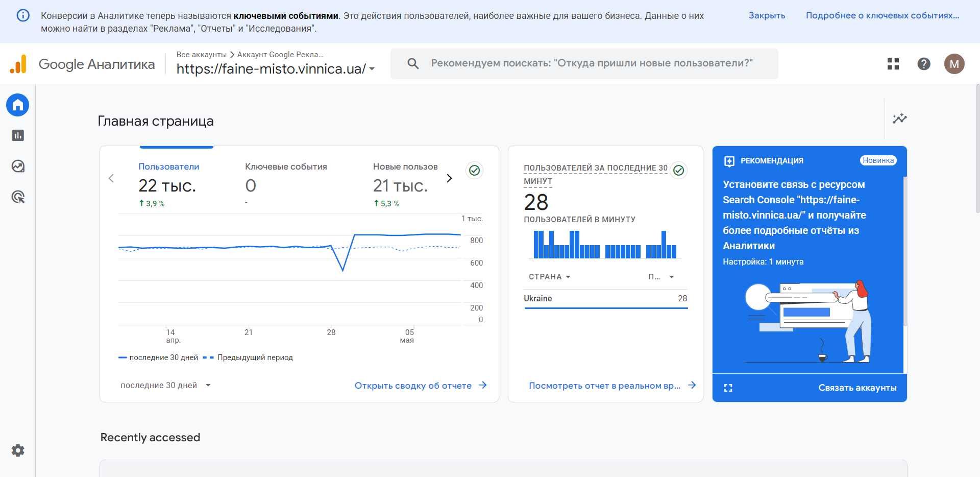The image size is (980, 477).
Task: Click the Настройка: 1 минута text
Action: click(x=763, y=261)
